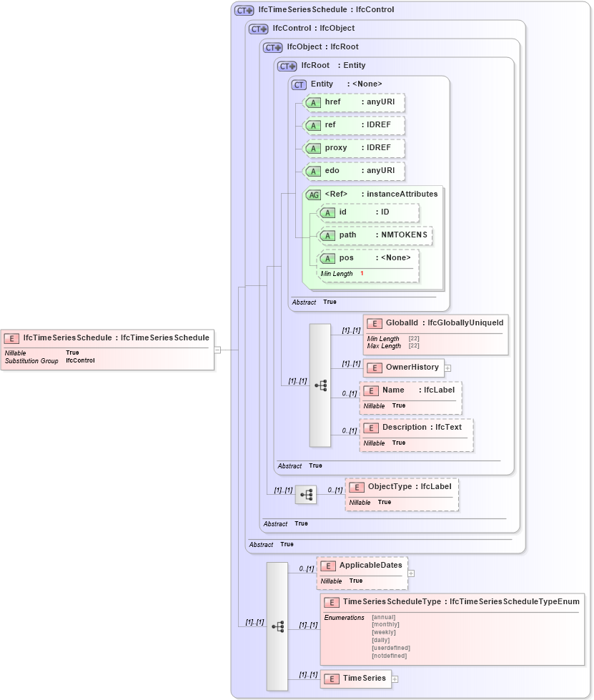Screen dimensions: 594x700
Task: Click the A icon of the proxy attribute
Action: [312, 148]
